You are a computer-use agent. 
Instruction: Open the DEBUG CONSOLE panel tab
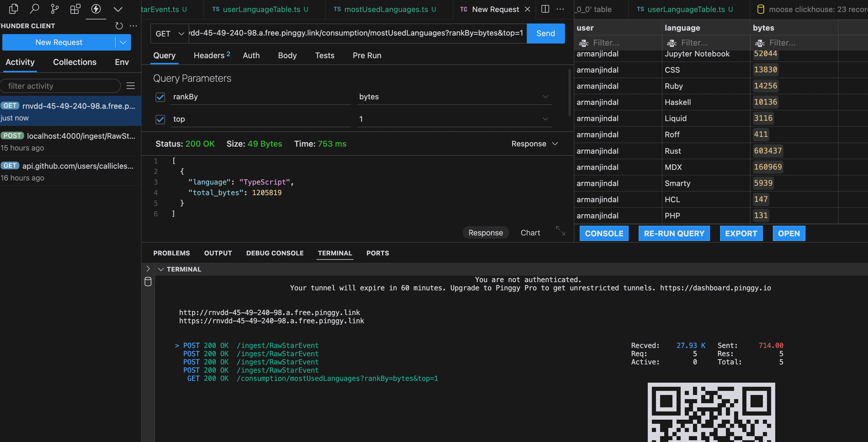275,253
